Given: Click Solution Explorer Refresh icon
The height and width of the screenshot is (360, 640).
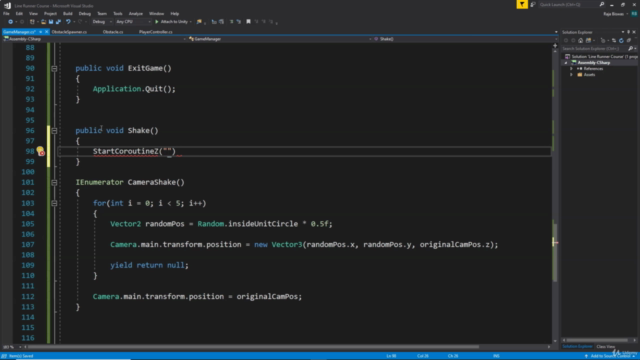Looking at the screenshot, I should tap(621, 40).
